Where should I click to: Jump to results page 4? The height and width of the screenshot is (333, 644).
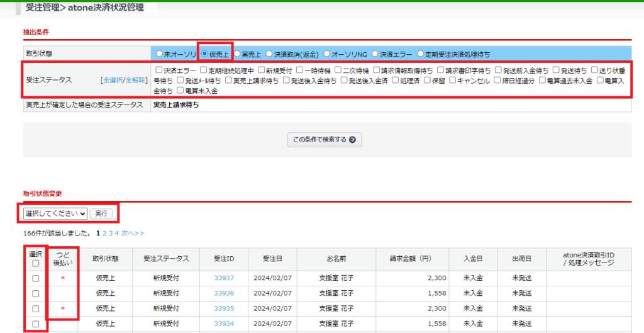point(117,233)
